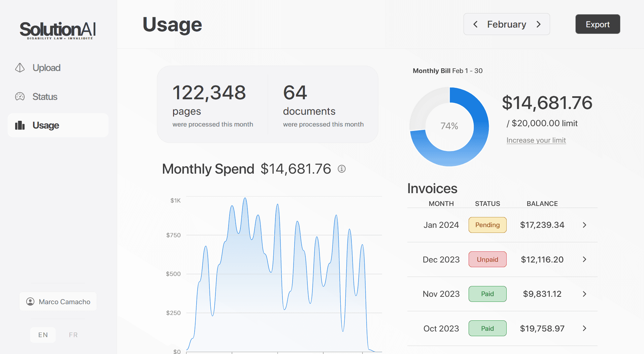644x354 pixels.
Task: Click the Monthly Spend info icon
Action: [342, 169]
